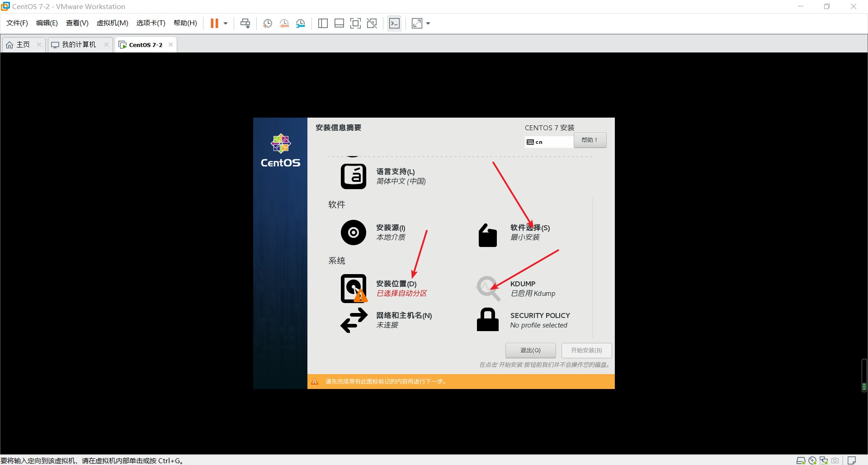Open the 虚拟机(M) menu

(113, 23)
